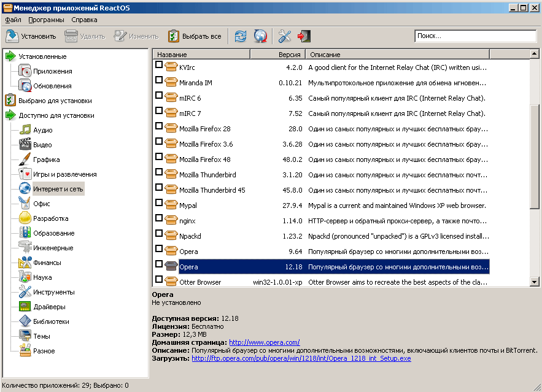
Task: Click the exit door toolbar icon
Action: click(x=304, y=36)
